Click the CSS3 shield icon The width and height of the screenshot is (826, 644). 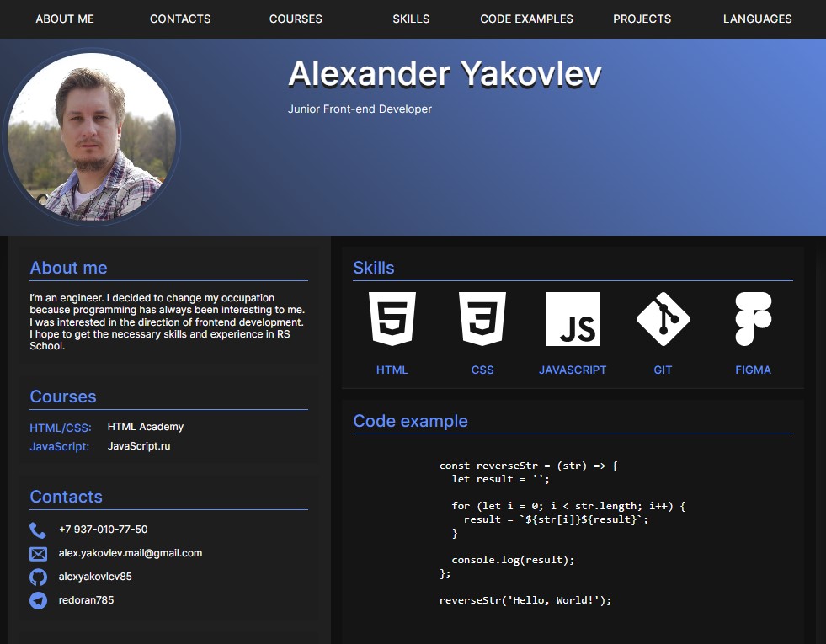[x=482, y=318]
